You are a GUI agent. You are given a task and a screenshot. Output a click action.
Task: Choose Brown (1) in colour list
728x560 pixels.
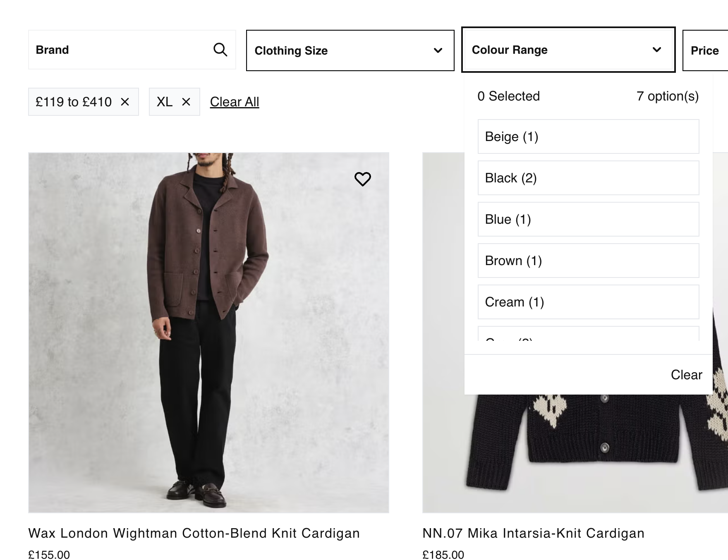(x=588, y=261)
